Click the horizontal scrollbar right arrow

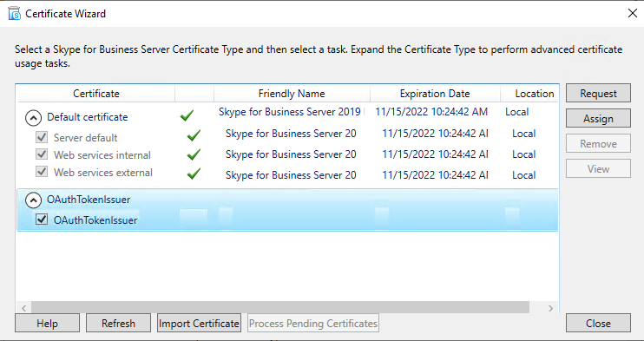551,308
